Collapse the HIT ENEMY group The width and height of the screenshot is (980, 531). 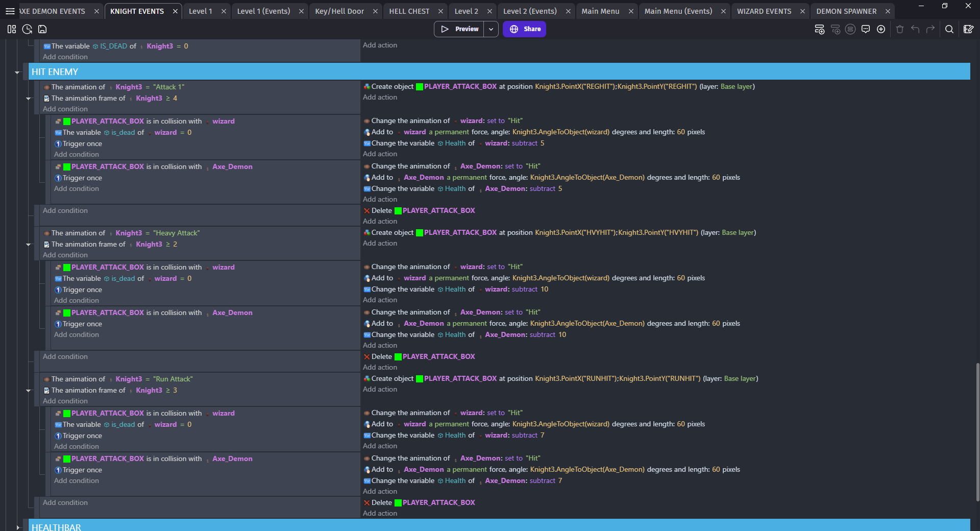click(x=18, y=71)
